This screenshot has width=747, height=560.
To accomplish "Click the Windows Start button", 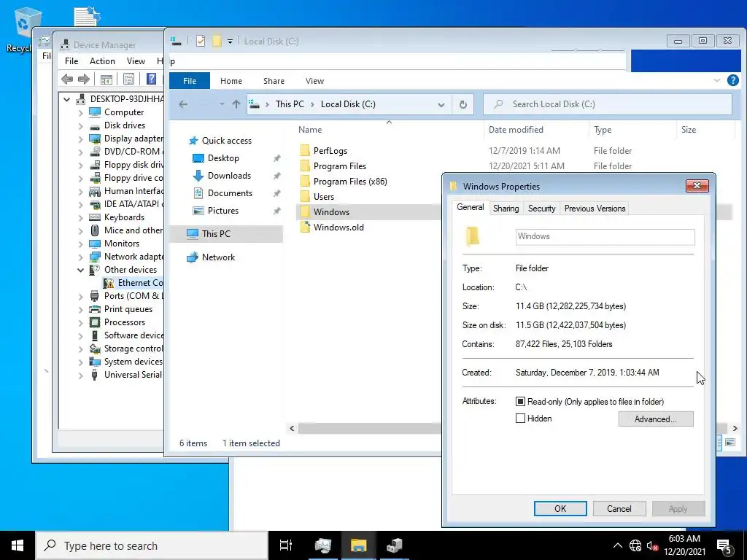I will 18,545.
